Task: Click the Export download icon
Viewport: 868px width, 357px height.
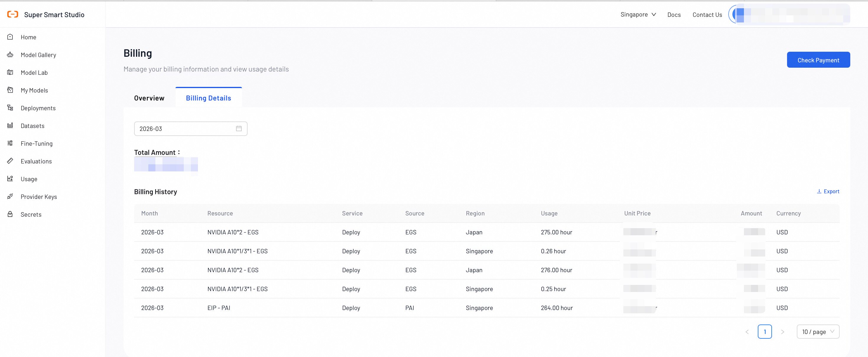Action: click(819, 191)
